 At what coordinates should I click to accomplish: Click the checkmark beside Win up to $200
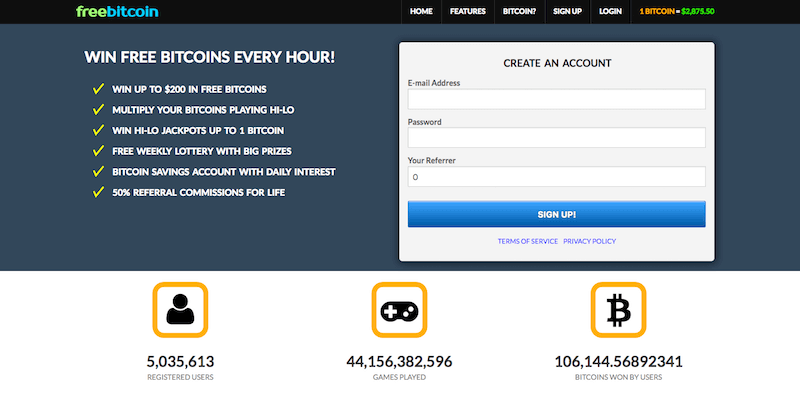point(98,89)
